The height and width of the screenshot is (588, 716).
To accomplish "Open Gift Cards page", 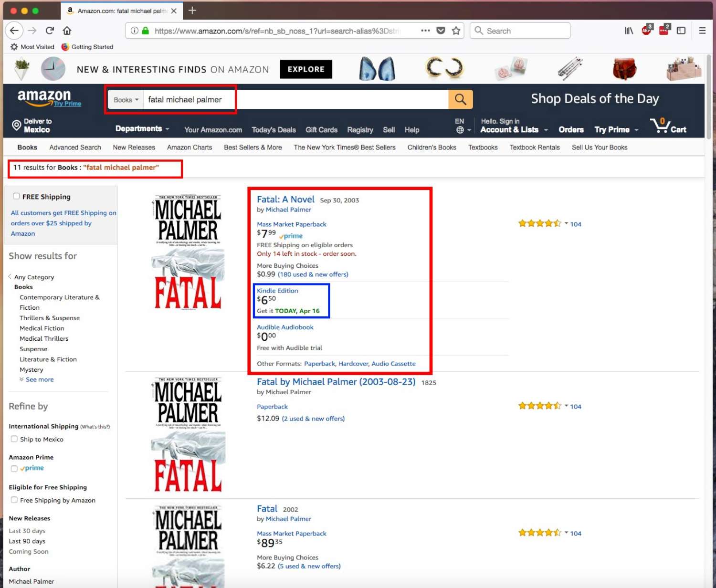I will click(x=321, y=130).
